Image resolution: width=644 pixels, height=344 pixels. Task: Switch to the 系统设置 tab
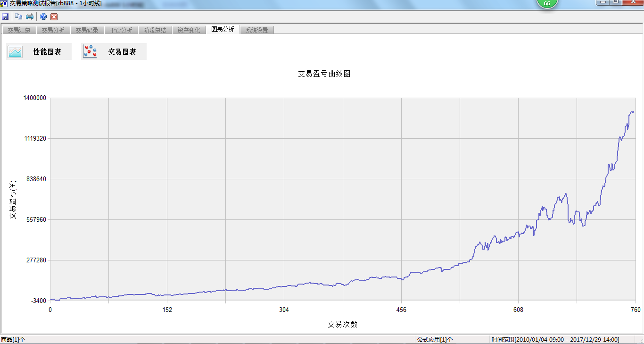[x=256, y=30]
